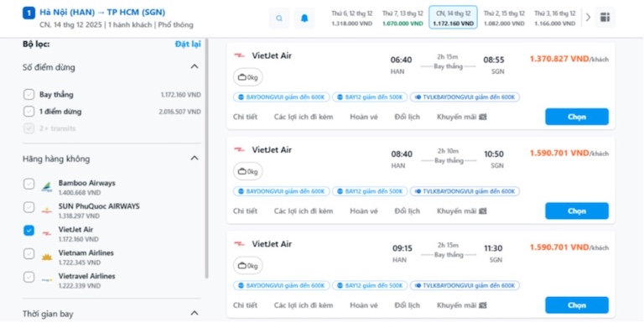
Task: Tick the 2+ transits checkbox
Action: [x=29, y=128]
